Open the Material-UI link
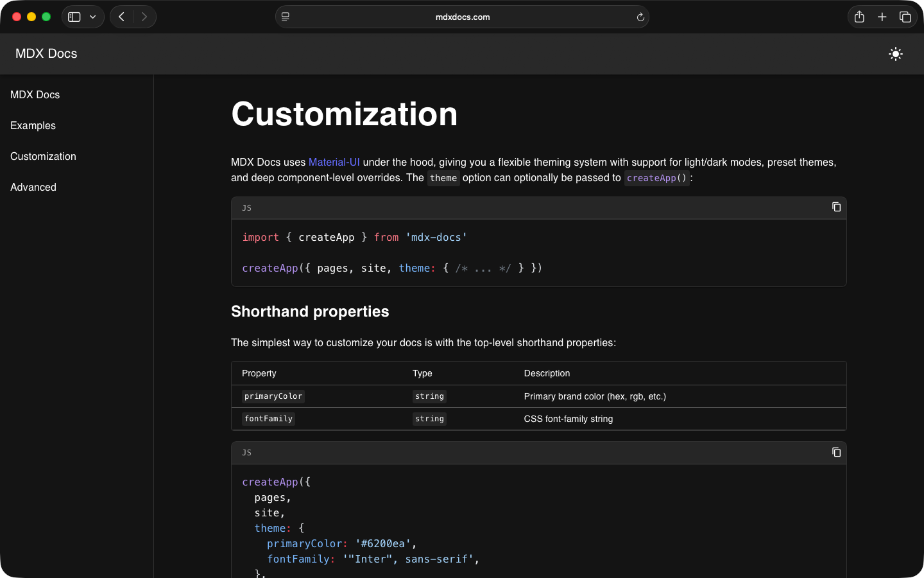 coord(334,162)
